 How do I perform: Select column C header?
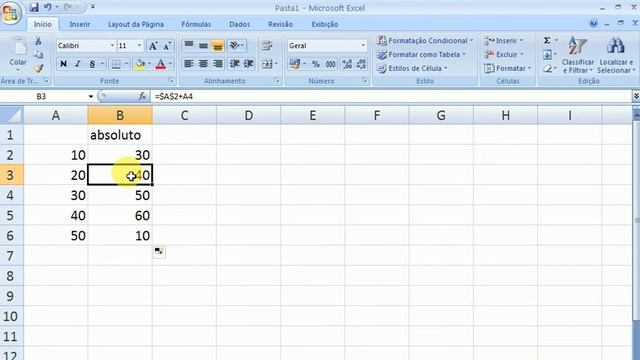click(184, 116)
